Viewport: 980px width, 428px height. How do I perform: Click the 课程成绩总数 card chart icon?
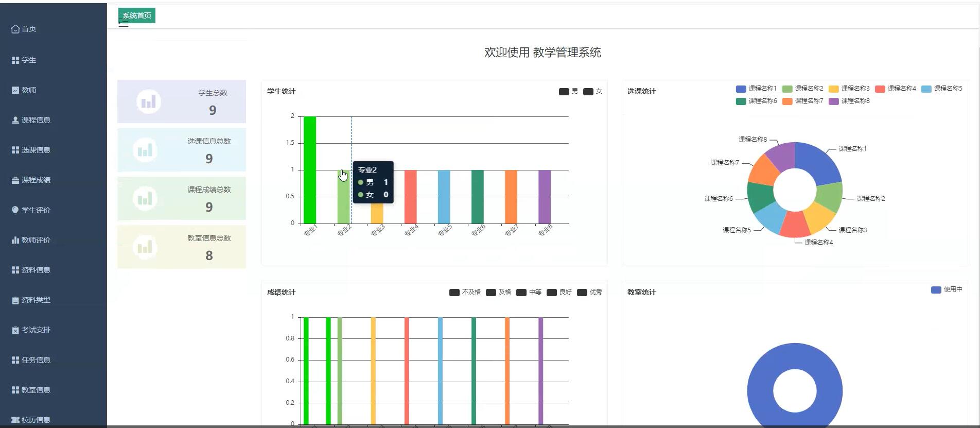click(145, 198)
